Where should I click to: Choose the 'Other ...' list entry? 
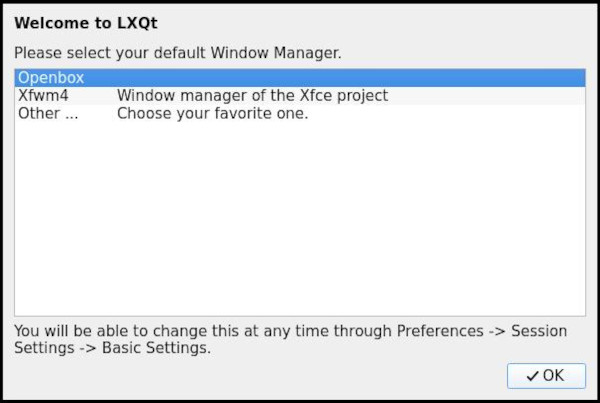click(x=47, y=113)
